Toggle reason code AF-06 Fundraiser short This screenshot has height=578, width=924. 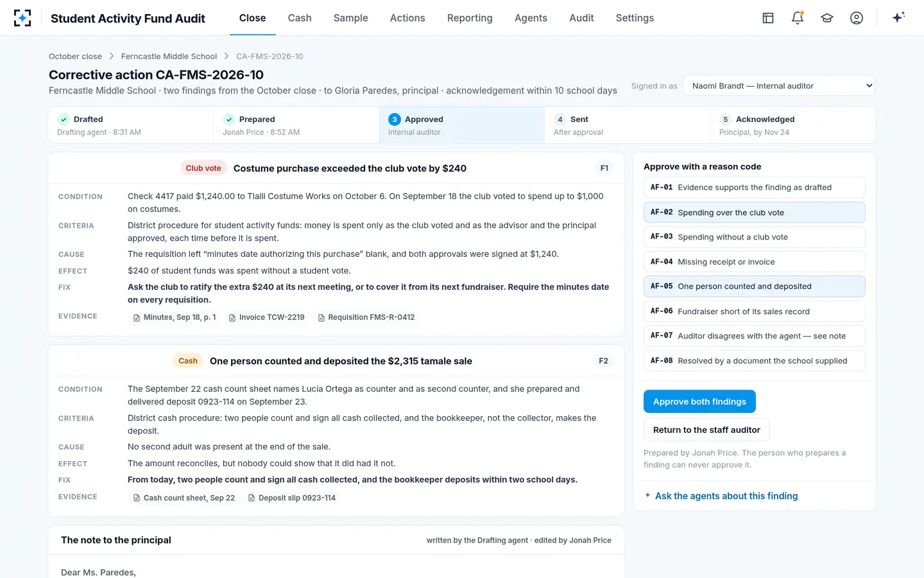coord(754,311)
